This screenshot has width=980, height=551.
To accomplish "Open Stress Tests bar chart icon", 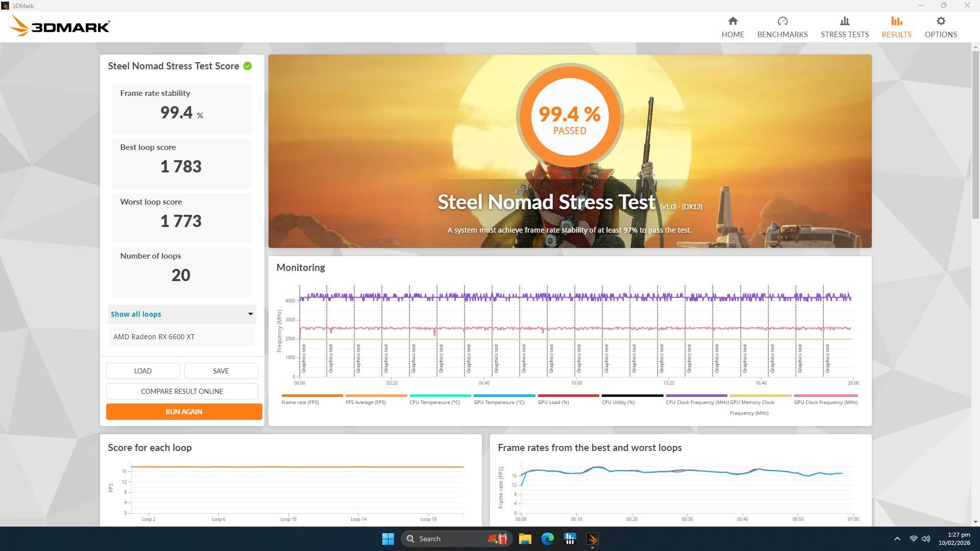I will (845, 21).
